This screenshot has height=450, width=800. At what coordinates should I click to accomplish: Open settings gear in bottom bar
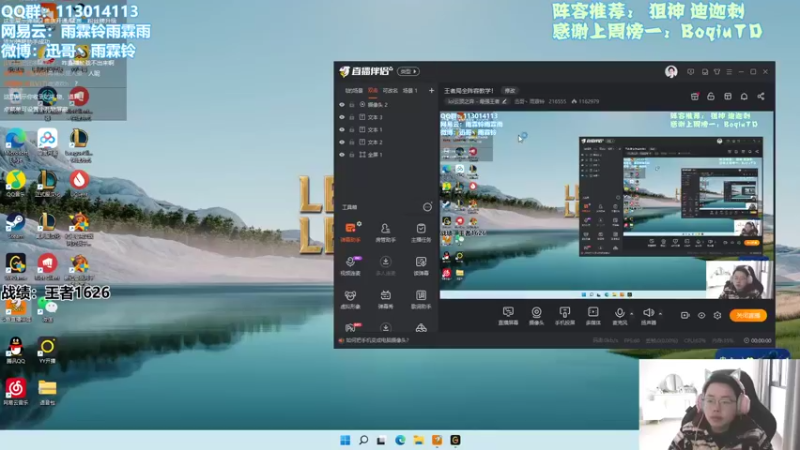click(717, 315)
